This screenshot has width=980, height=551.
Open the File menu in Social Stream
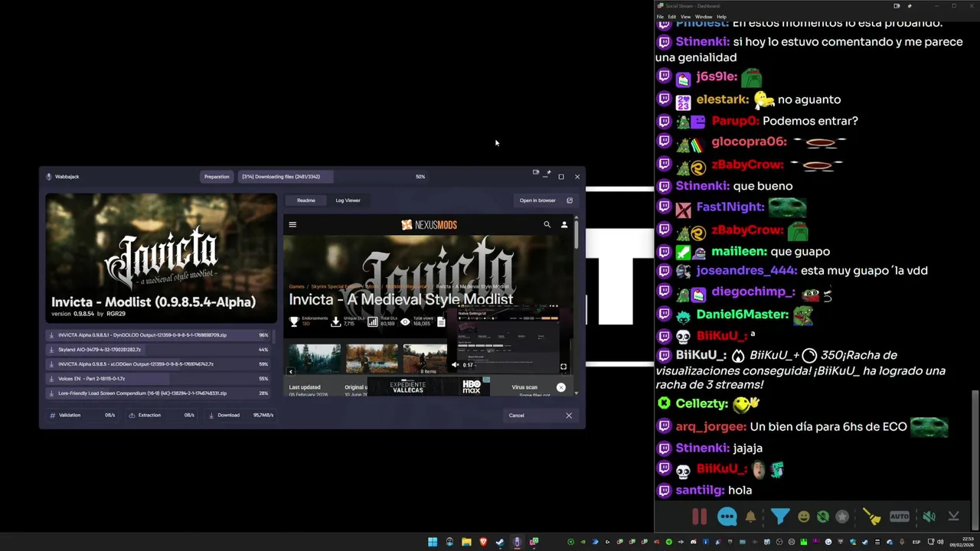661,17
